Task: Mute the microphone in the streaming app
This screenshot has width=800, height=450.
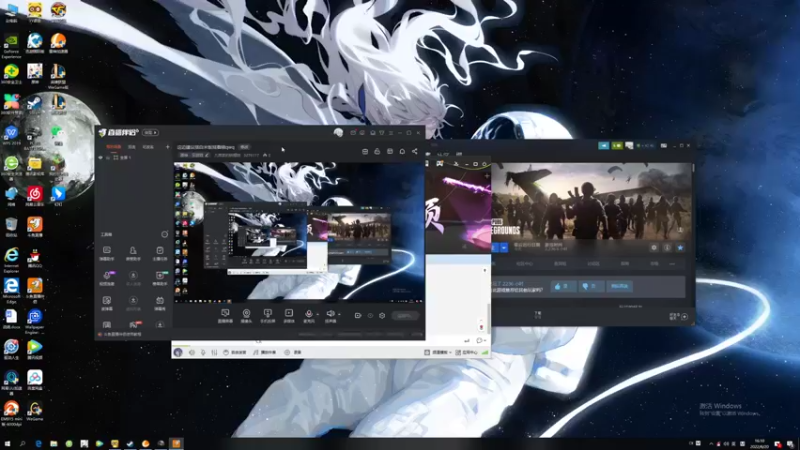Action: tap(308, 314)
